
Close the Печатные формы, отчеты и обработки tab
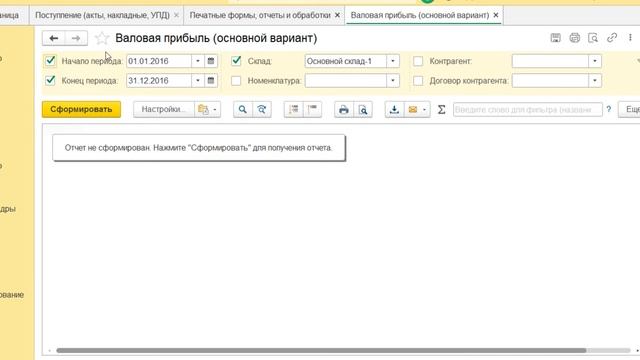tap(337, 15)
